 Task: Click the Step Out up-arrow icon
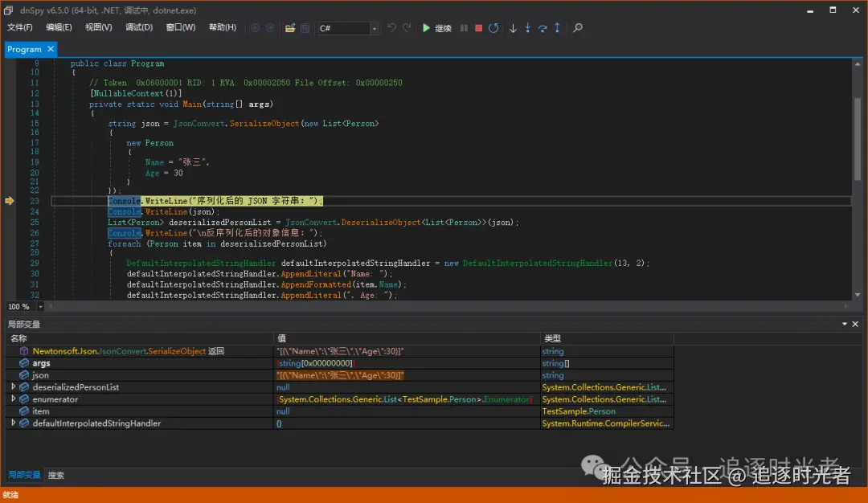tap(557, 28)
